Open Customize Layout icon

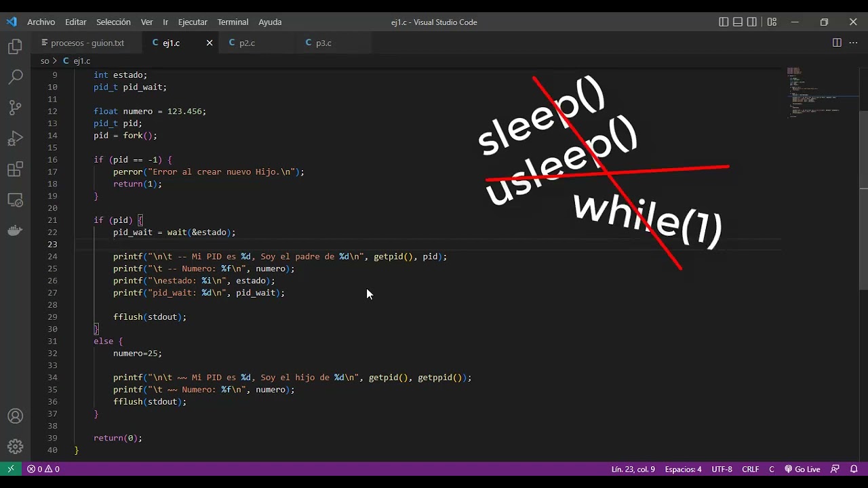[772, 22]
